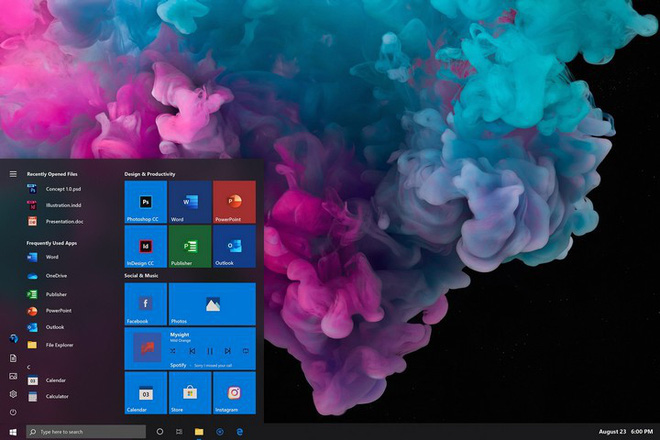Launch Word from Frequently Used Apps list
The height and width of the screenshot is (440, 660).
pos(44,257)
